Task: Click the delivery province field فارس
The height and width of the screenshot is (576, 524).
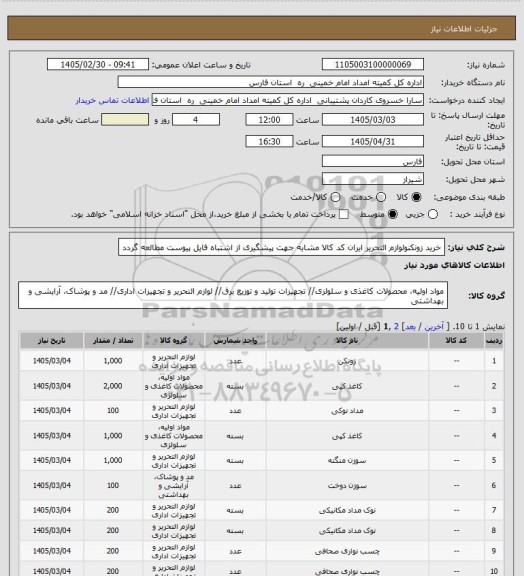Action: point(373,161)
